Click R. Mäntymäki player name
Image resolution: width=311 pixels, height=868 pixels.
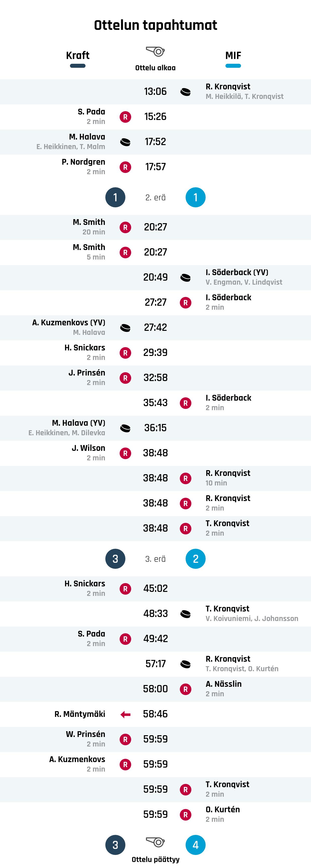click(80, 714)
